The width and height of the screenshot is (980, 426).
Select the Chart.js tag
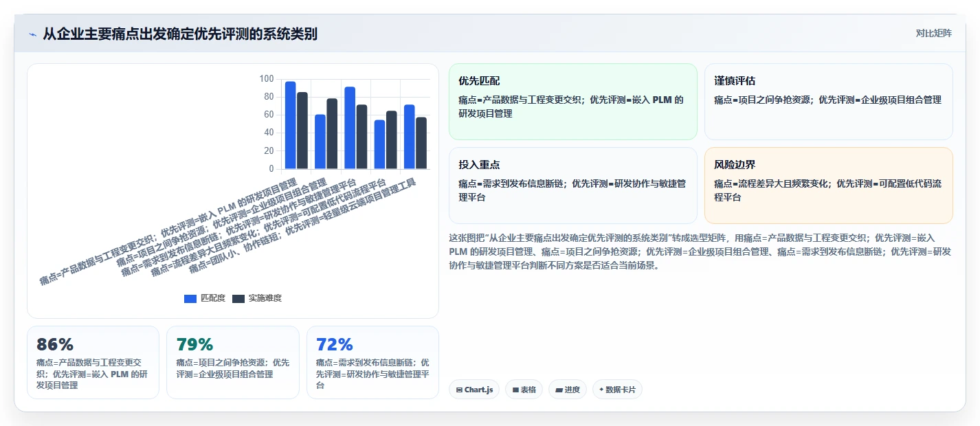[x=474, y=390]
